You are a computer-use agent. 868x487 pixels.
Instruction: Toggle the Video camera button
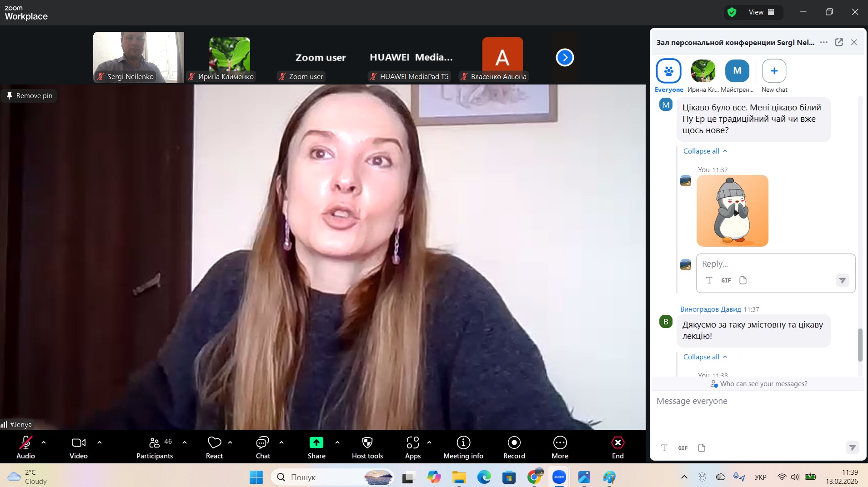pos(79,447)
